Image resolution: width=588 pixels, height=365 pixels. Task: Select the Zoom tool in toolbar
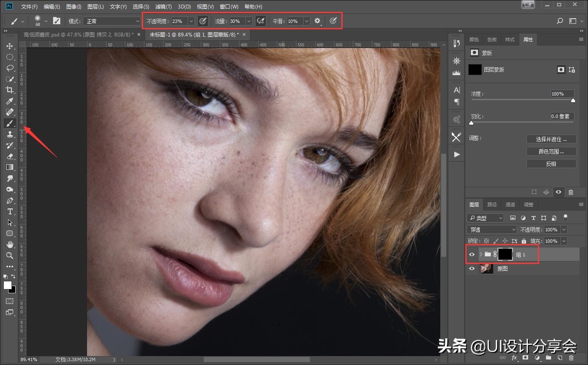coord(9,255)
